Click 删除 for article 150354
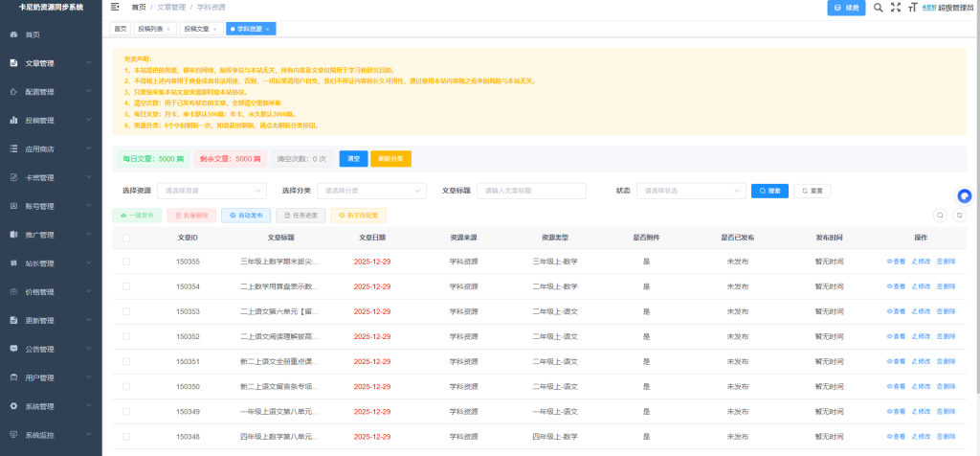Image resolution: width=980 pixels, height=456 pixels. (947, 286)
